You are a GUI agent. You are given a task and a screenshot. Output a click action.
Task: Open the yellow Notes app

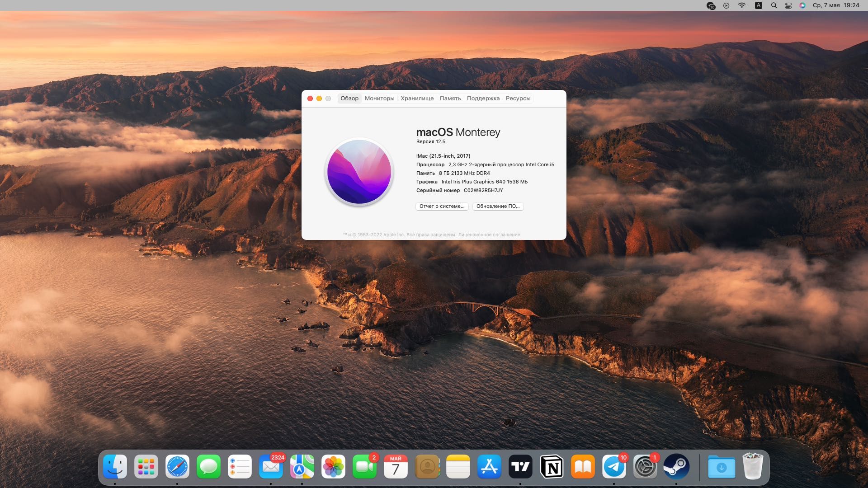(x=458, y=467)
